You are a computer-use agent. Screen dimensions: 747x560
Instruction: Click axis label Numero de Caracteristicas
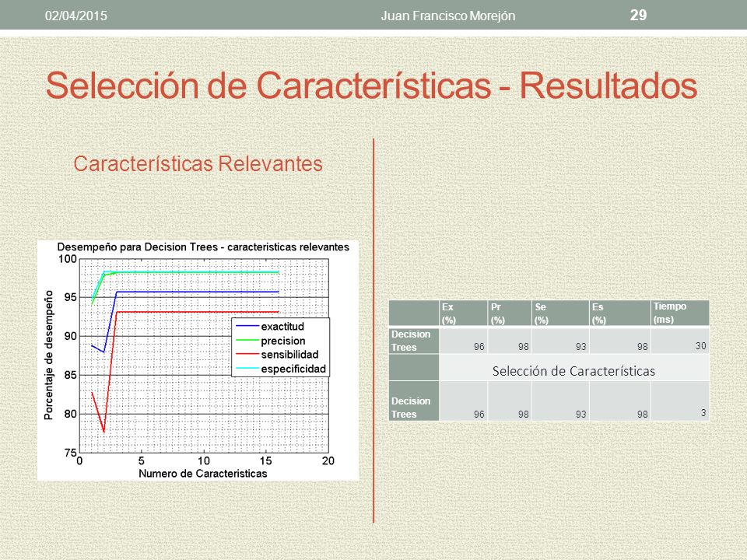point(203,474)
